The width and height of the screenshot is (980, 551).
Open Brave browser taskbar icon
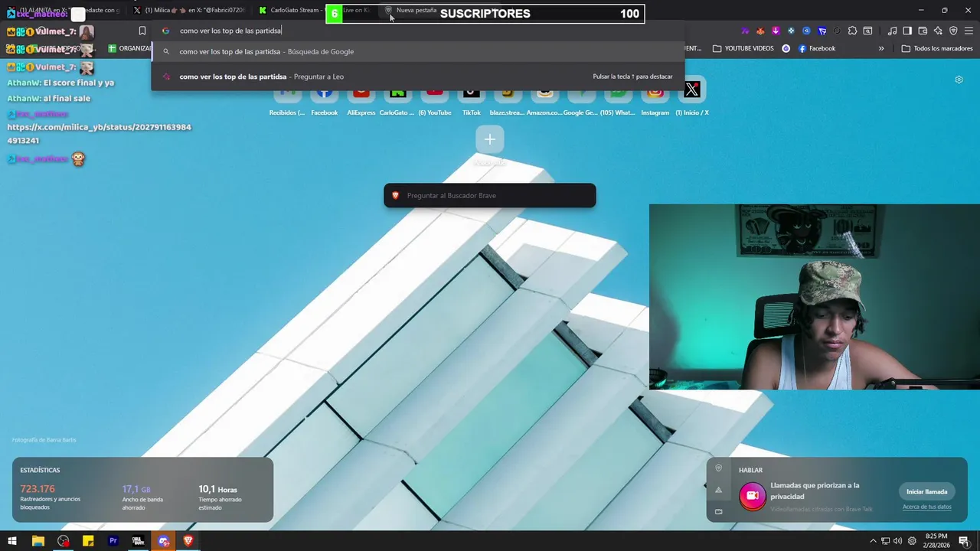(188, 541)
